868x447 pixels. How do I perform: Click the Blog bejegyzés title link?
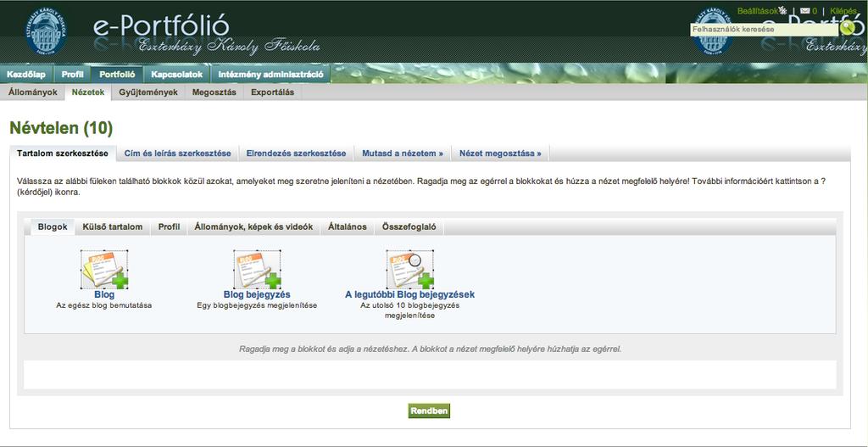click(x=257, y=294)
